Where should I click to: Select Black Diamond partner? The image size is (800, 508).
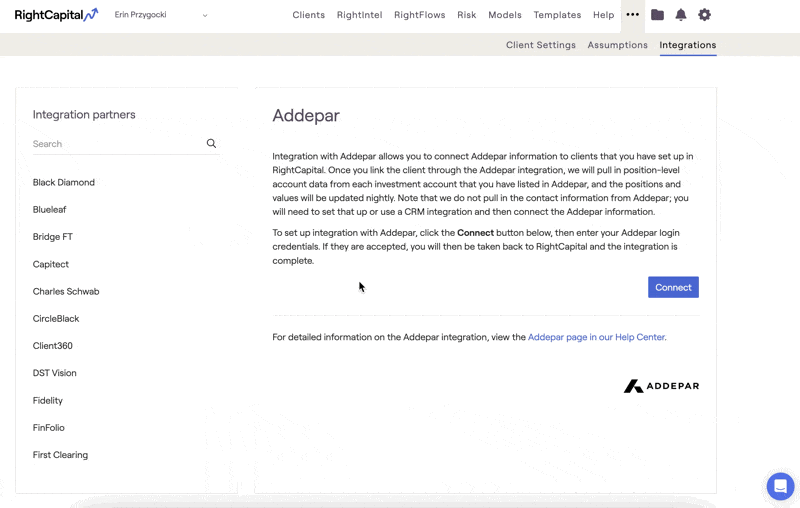click(64, 182)
